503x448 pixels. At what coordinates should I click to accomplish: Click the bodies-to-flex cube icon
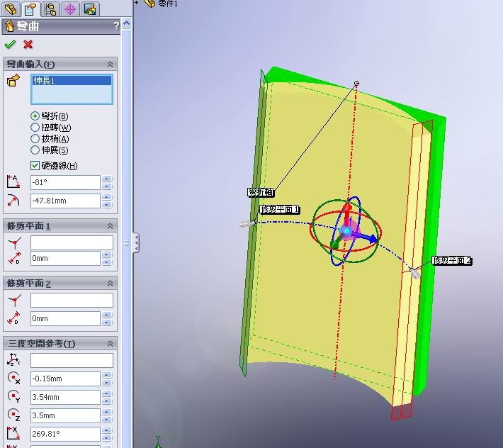click(x=13, y=81)
